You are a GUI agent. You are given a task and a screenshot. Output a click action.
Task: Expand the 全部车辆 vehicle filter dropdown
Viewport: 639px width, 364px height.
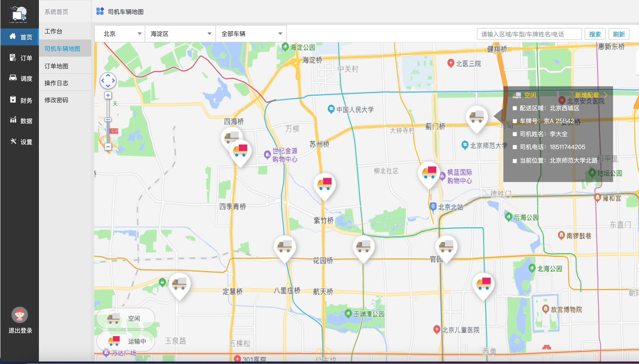[251, 34]
